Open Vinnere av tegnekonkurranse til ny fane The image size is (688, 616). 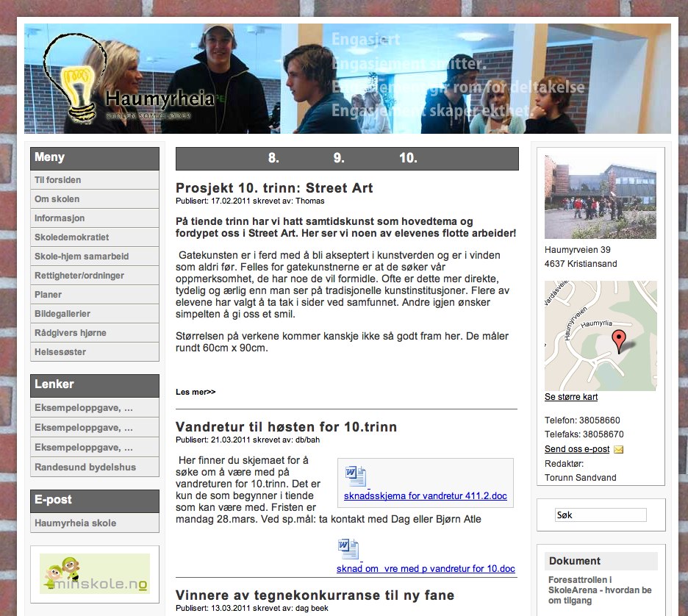pyautogui.click(x=315, y=595)
